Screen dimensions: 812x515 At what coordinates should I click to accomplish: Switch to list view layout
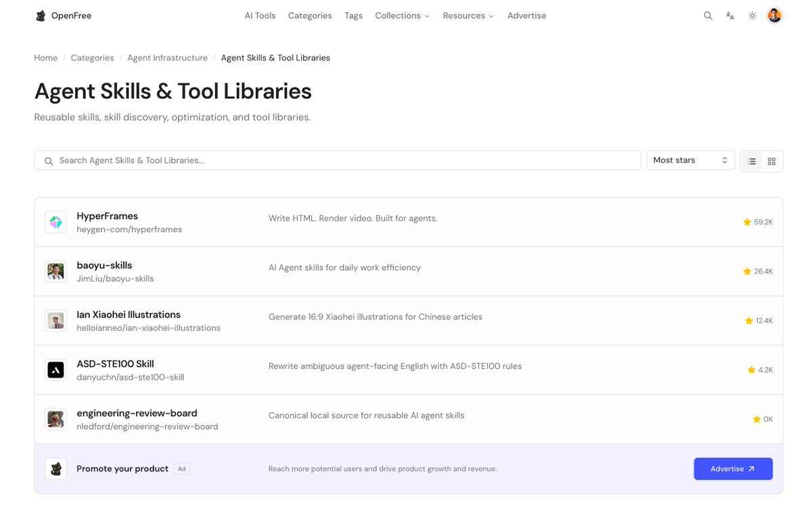click(x=752, y=161)
